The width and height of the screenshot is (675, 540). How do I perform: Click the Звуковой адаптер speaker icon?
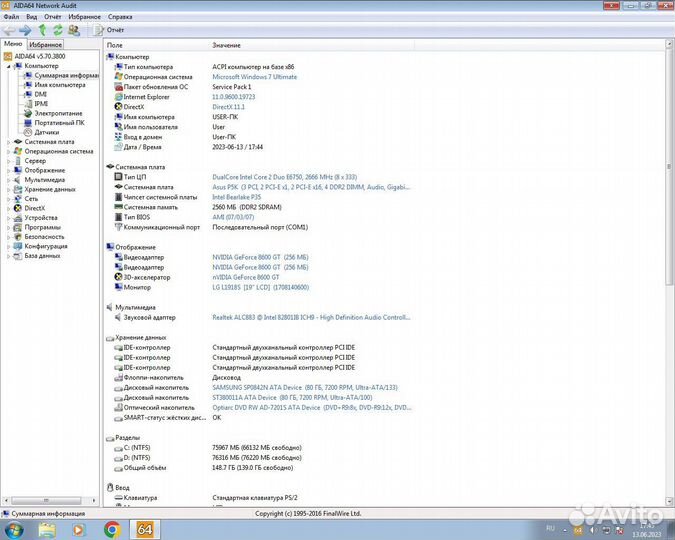click(x=118, y=317)
